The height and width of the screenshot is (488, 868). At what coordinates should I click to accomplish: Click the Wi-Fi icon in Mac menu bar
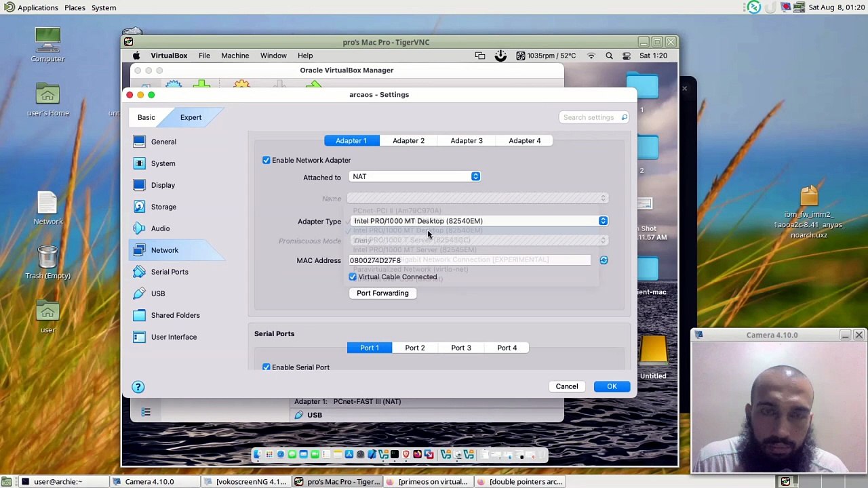pyautogui.click(x=591, y=56)
